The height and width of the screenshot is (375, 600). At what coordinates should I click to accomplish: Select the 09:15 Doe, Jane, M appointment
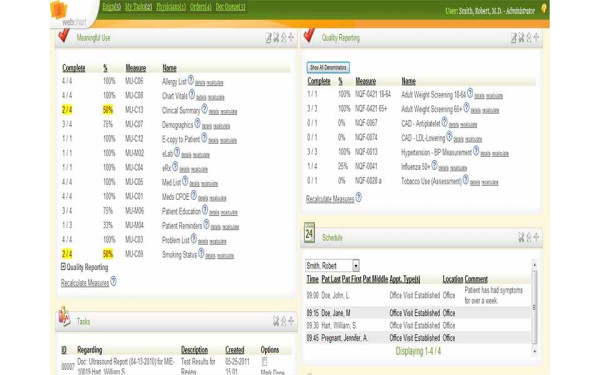[417, 313]
